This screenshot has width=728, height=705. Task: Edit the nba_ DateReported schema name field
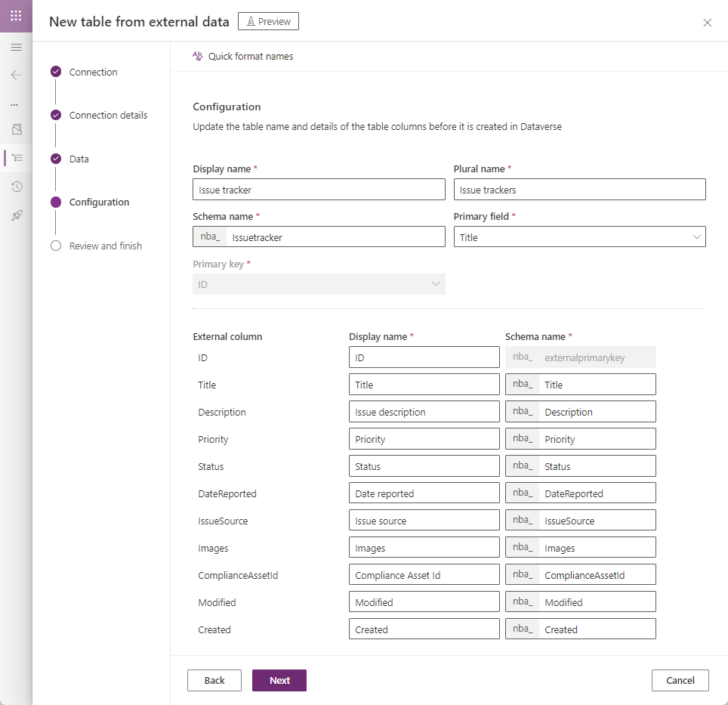click(580, 493)
